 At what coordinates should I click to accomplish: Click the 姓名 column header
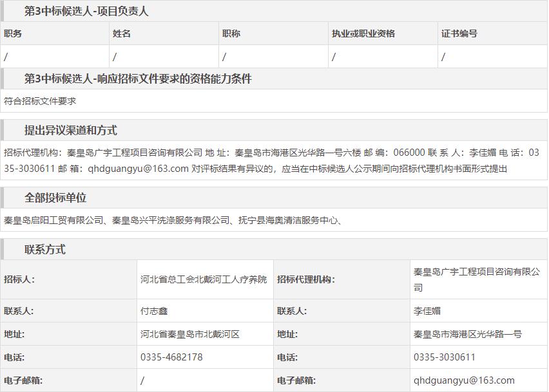coord(122,33)
